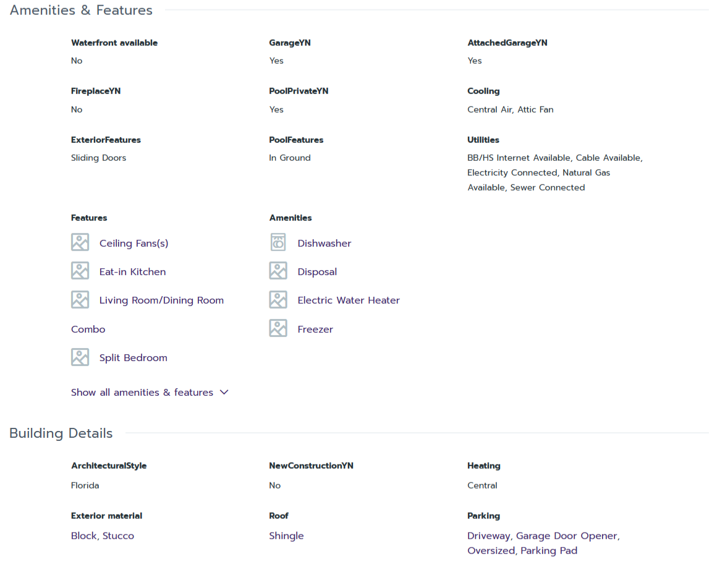Open the Dishwasher amenity link
Image resolution: width=712 pixels, height=588 pixels.
(324, 244)
